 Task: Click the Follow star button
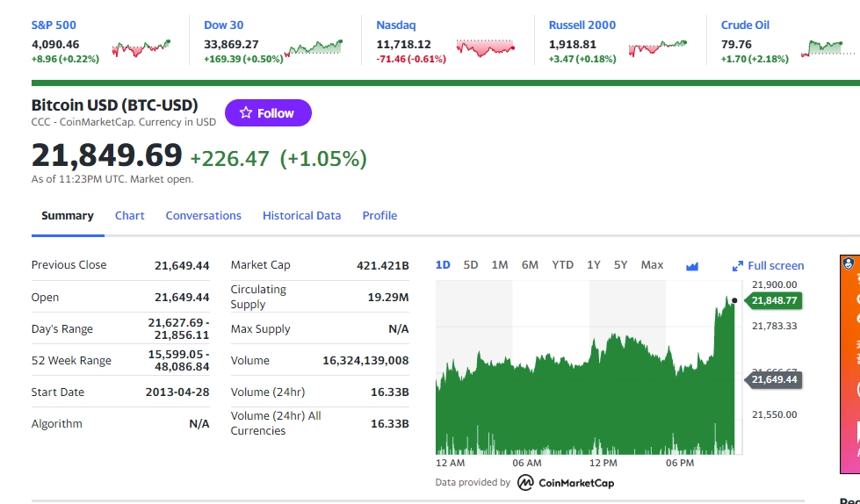click(x=268, y=113)
